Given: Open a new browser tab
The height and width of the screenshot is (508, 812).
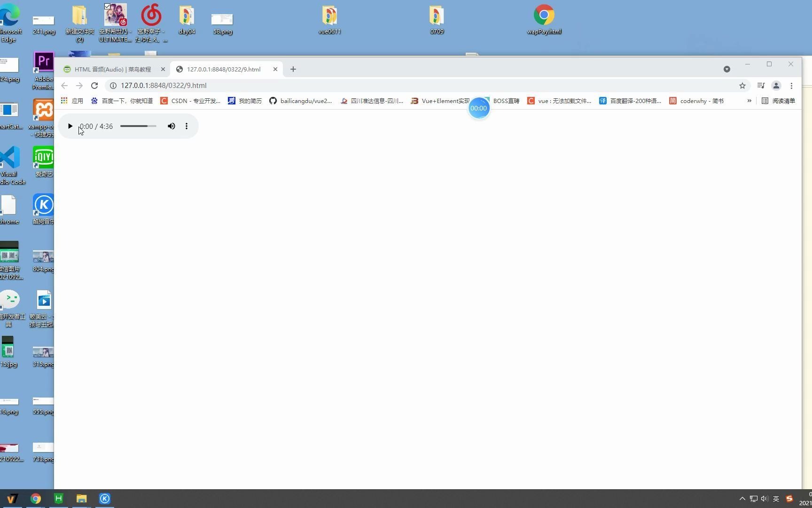Looking at the screenshot, I should click(293, 69).
